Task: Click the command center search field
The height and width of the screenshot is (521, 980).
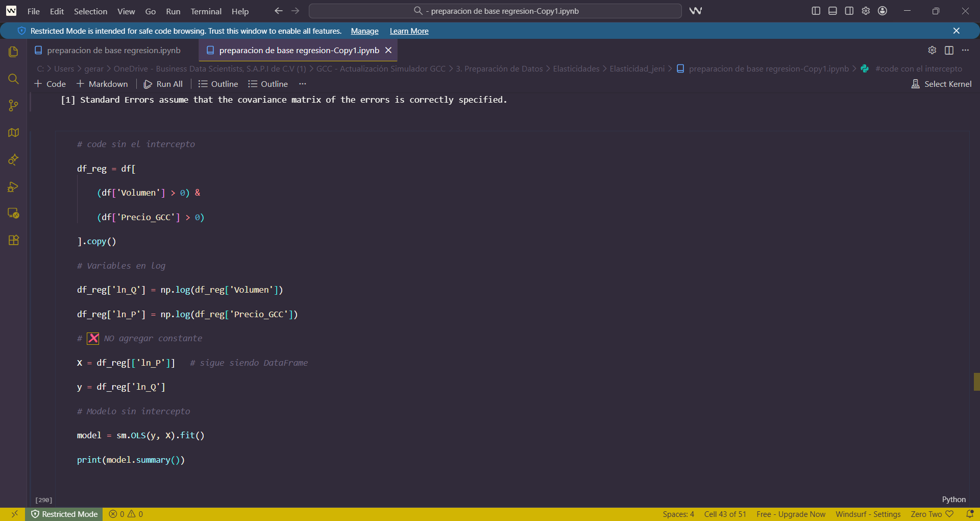Action: 495,11
